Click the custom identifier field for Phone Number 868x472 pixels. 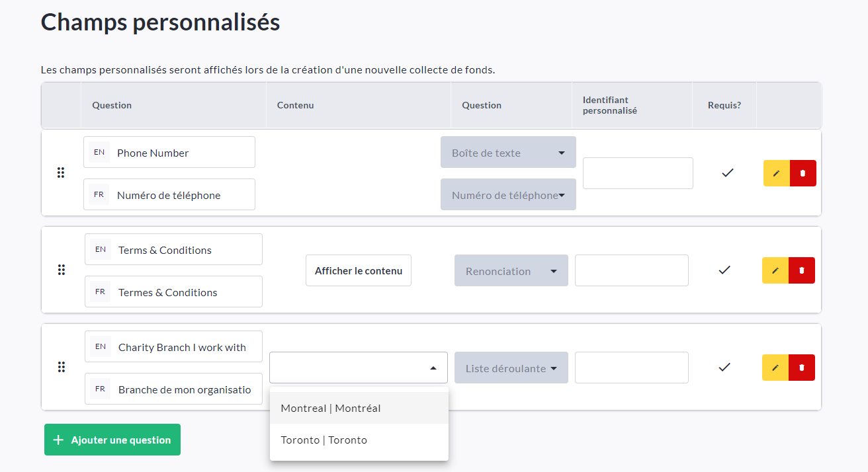(x=638, y=173)
